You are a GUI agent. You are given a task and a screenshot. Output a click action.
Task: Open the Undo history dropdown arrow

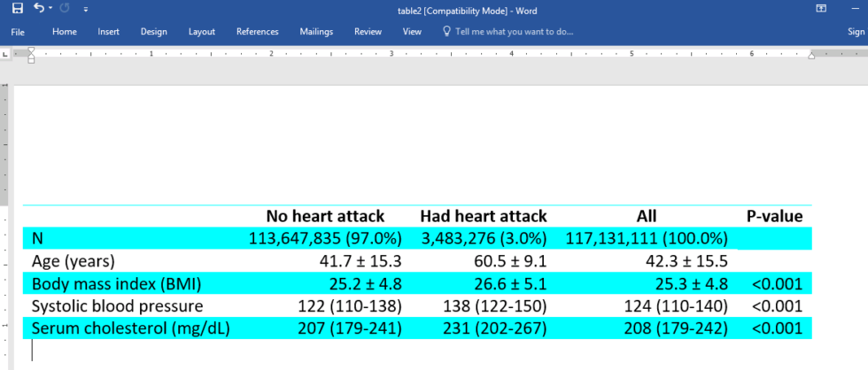coord(50,9)
